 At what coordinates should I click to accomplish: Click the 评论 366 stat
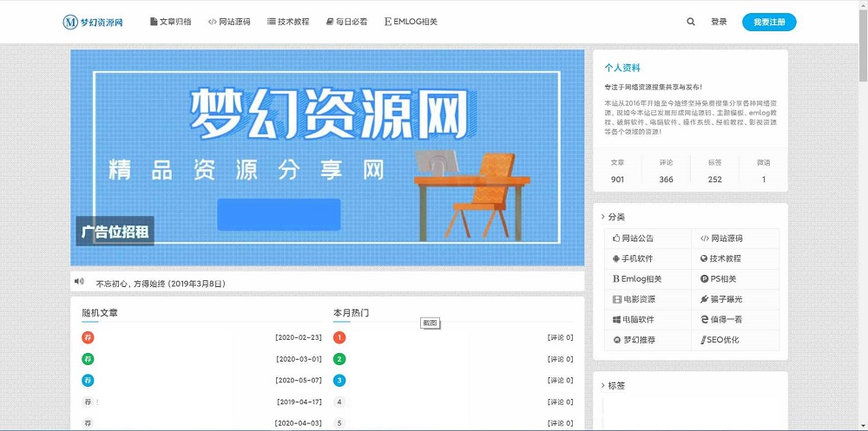(666, 171)
